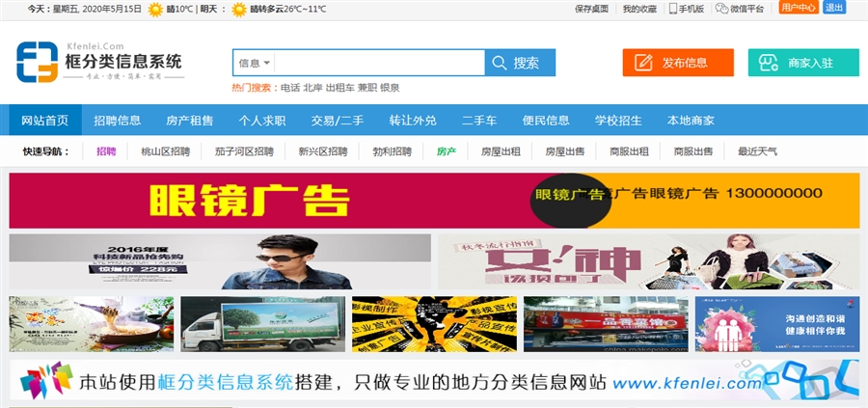Open the 招聘信息 navigation tab
This screenshot has width=868, height=408.
(x=118, y=121)
